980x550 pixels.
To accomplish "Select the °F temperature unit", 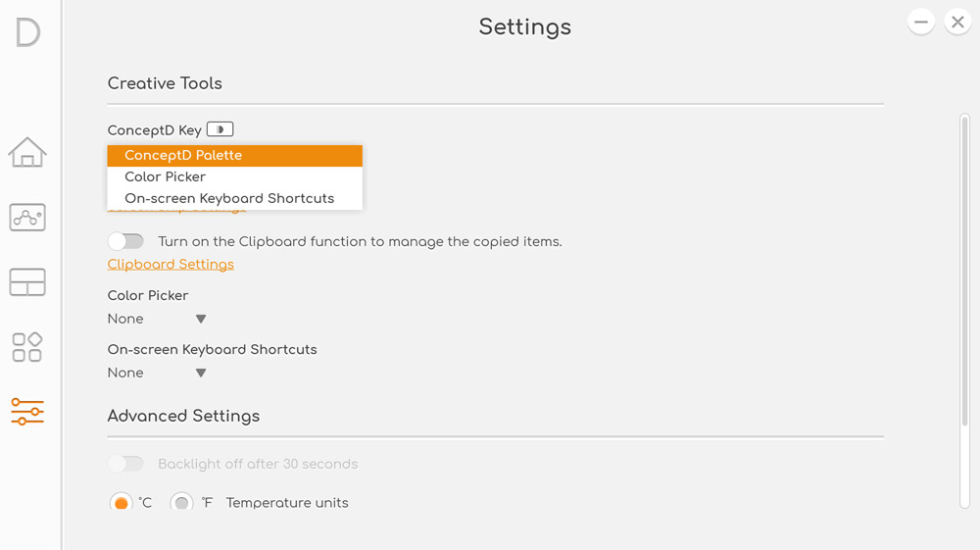I will pos(181,503).
